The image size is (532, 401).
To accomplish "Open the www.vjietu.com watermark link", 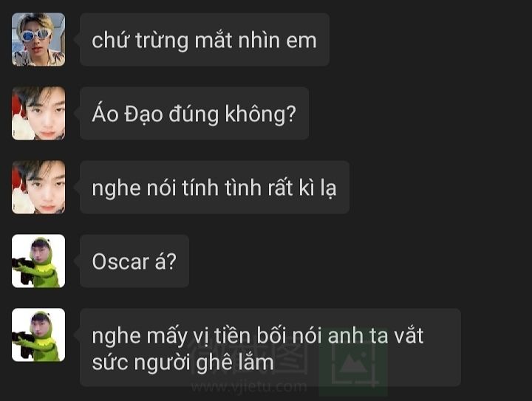I will tap(249, 387).
